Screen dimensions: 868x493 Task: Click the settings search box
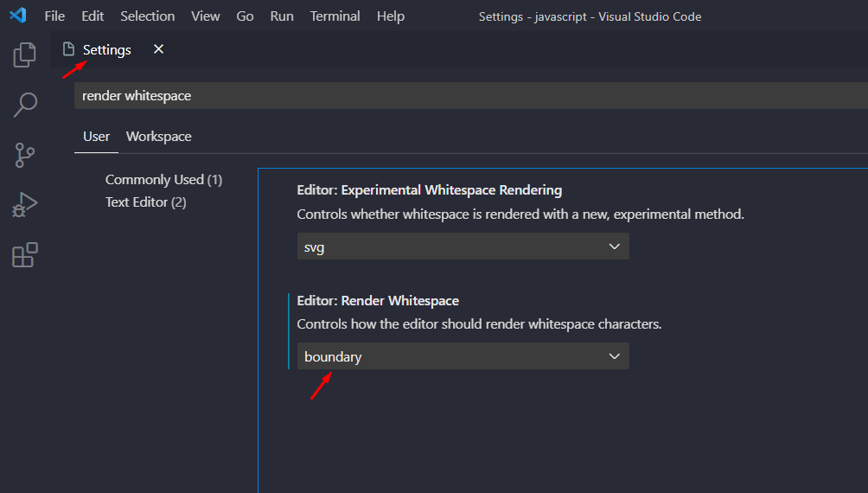[x=467, y=96]
